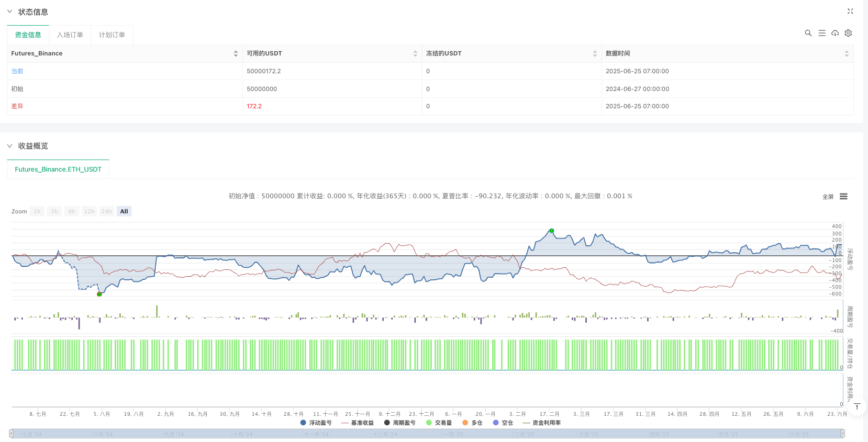Open the chart hamburger menu icon
Image resolution: width=868 pixels, height=442 pixels.
pos(843,197)
